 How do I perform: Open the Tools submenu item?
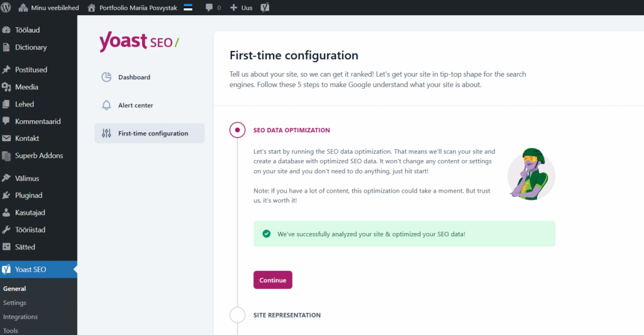(11, 331)
